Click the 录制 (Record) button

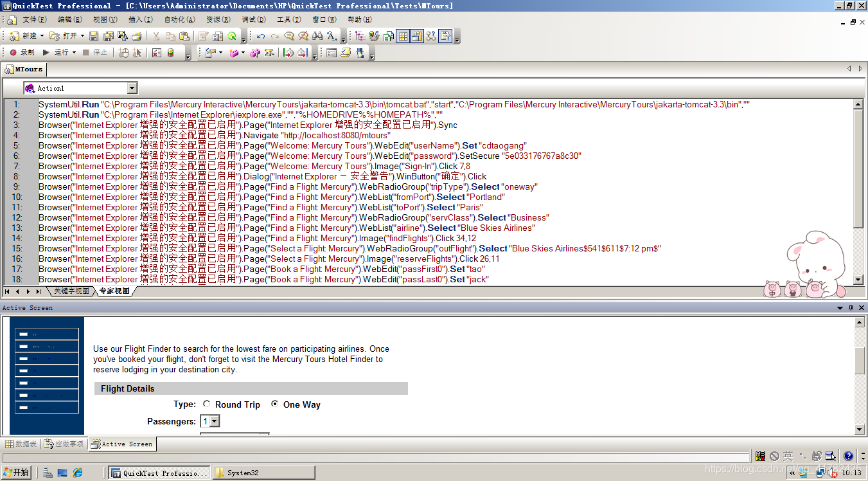coord(22,53)
